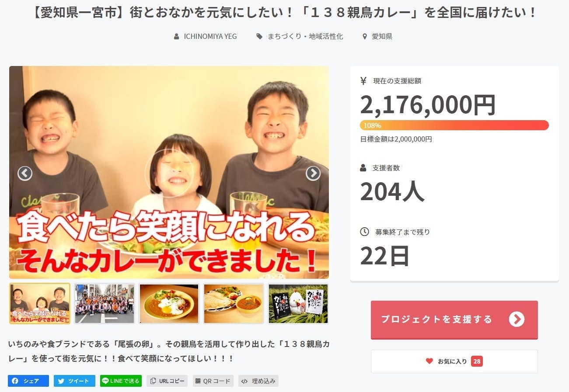Share the project on Facebook (シェア)
The width and height of the screenshot is (569, 392).
pyautogui.click(x=28, y=381)
